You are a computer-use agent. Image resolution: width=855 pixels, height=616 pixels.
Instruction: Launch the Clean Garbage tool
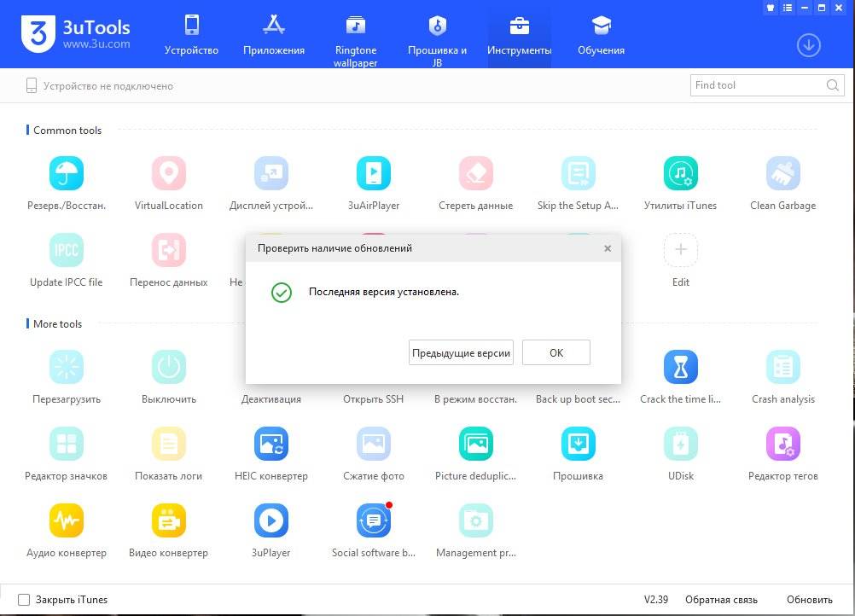(783, 173)
